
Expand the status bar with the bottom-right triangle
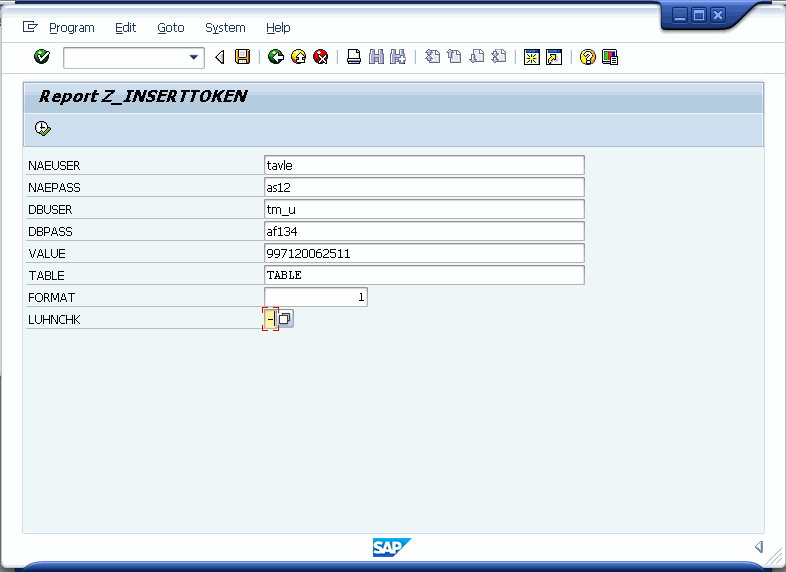[x=759, y=546]
